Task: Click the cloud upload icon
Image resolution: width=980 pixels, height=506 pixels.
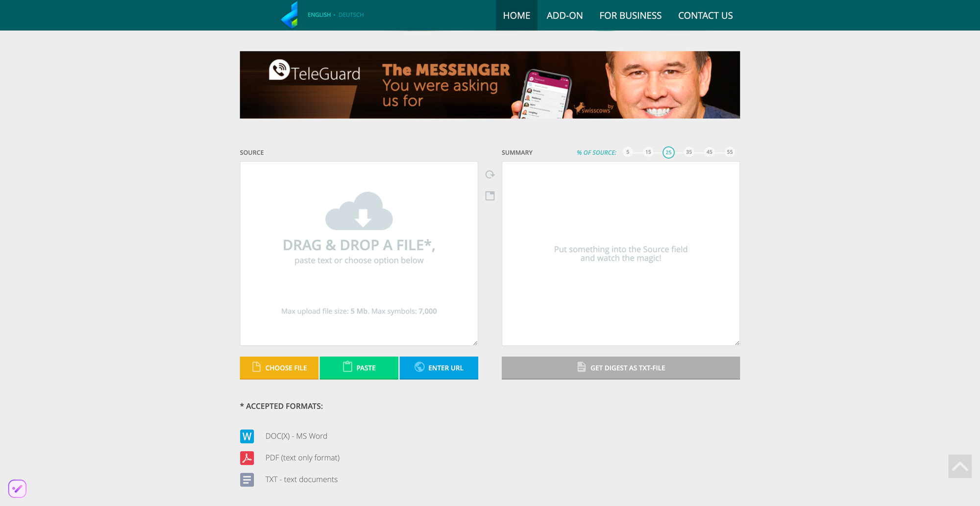Action: [x=359, y=211]
